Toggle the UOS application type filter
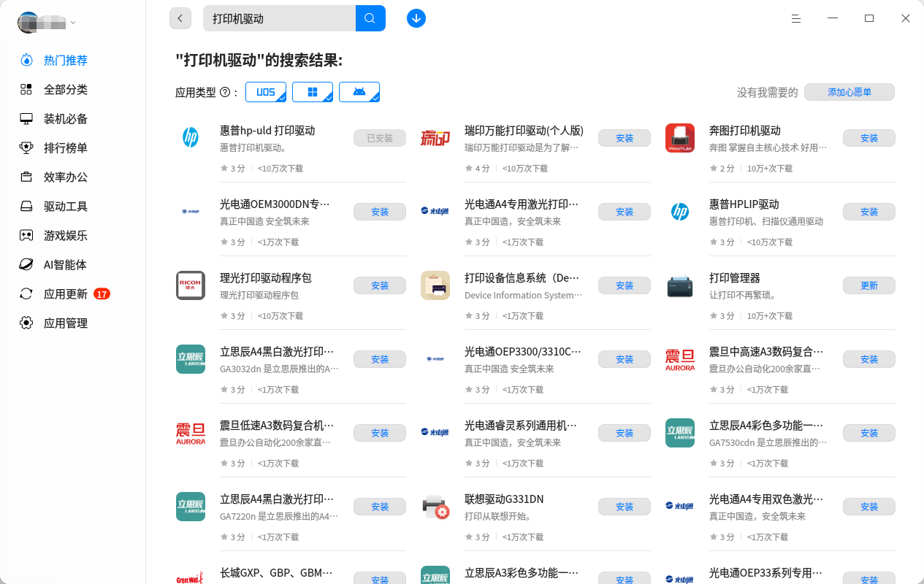Screen dimensions: 924x584 coord(266,92)
